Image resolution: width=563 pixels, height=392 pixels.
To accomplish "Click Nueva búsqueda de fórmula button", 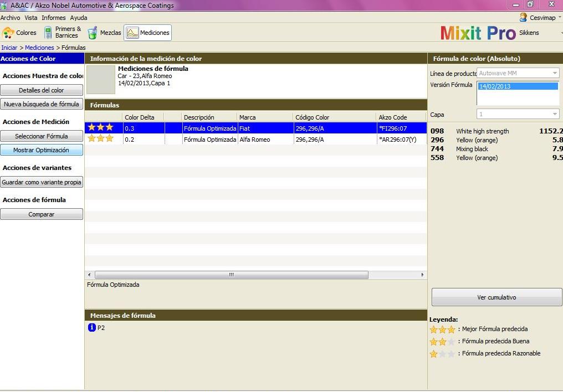I will click(x=42, y=104).
